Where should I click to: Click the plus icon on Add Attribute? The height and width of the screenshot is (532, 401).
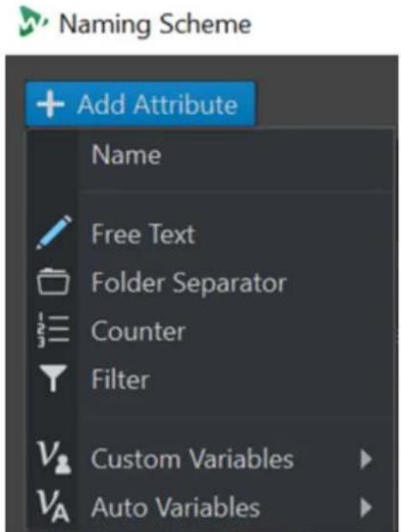(x=51, y=104)
